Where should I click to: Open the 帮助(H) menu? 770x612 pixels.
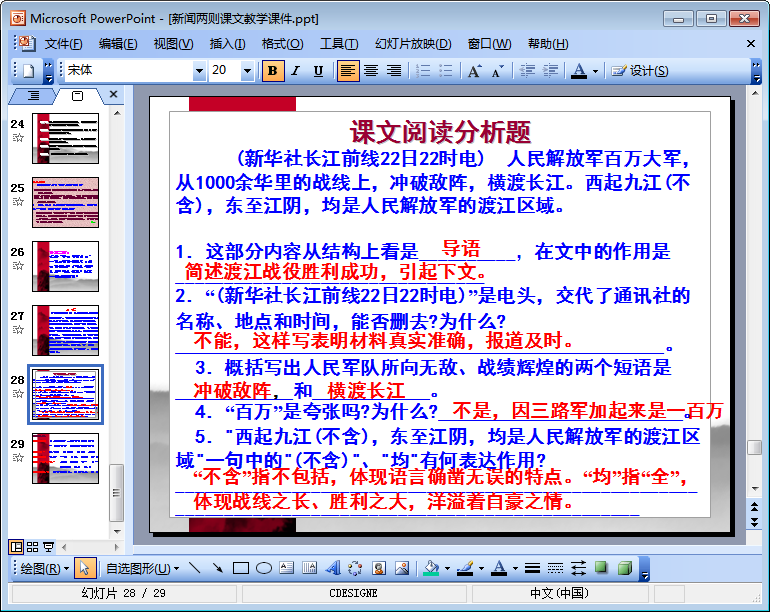point(548,44)
